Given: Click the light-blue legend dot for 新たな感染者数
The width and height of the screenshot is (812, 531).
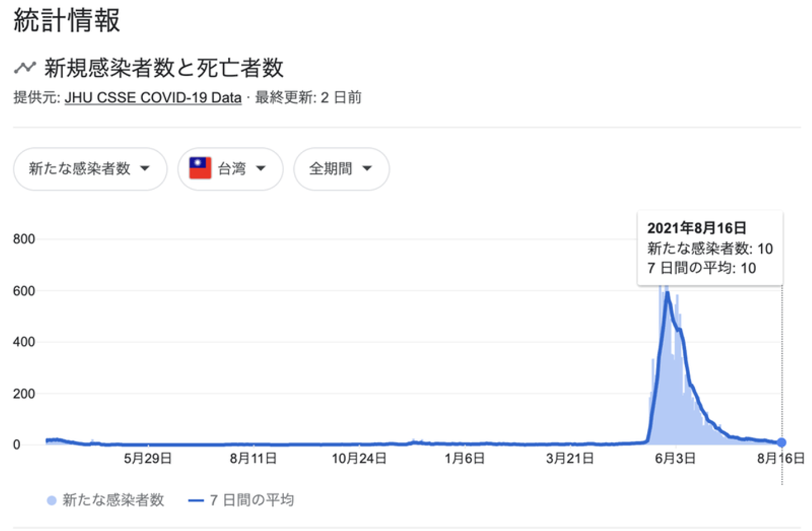Looking at the screenshot, I should (51, 501).
